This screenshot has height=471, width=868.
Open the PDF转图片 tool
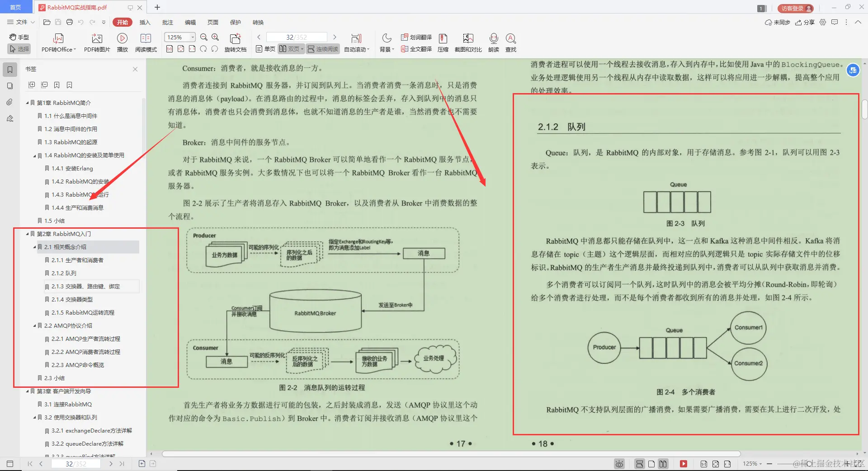[96, 42]
